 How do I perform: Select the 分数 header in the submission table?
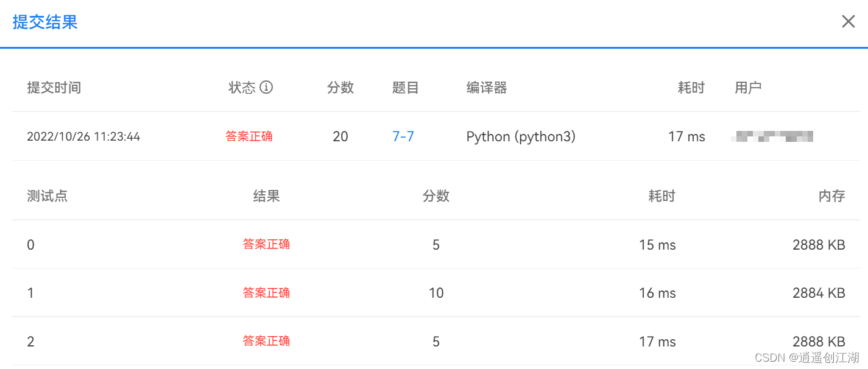(x=340, y=87)
